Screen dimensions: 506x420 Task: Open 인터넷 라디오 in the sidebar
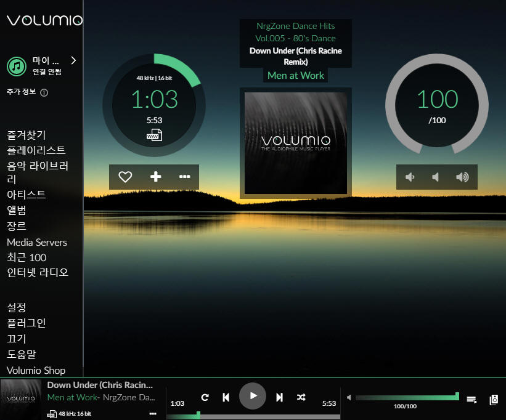(38, 272)
